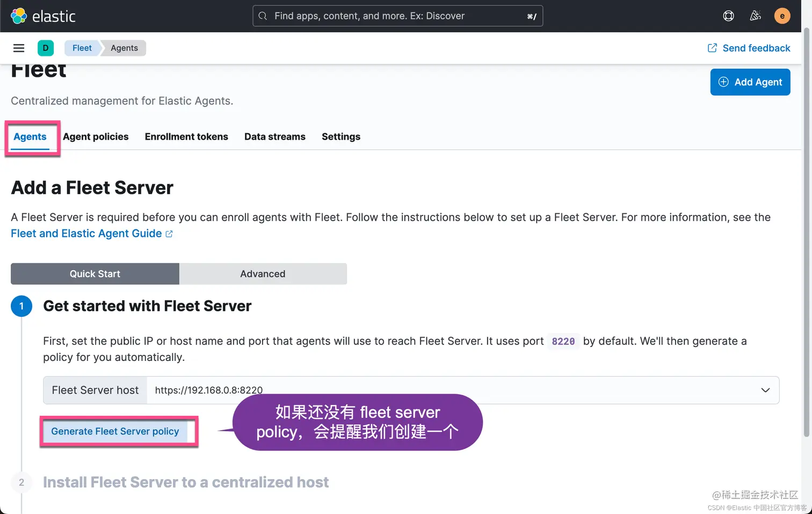Click the Add a Fleet Server heading
Image resolution: width=812 pixels, height=514 pixels.
[92, 188]
